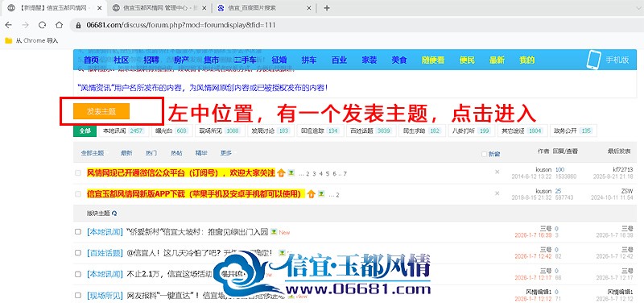Image resolution: width=644 pixels, height=303 pixels.
Task: Open the 从 Chrome 导入 bookmarks folder
Action: [31, 40]
